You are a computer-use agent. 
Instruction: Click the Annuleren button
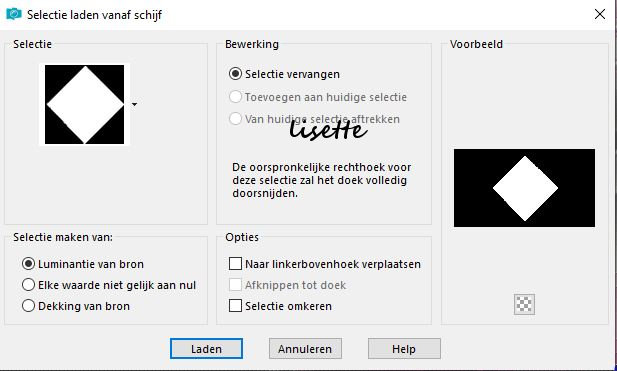click(305, 349)
